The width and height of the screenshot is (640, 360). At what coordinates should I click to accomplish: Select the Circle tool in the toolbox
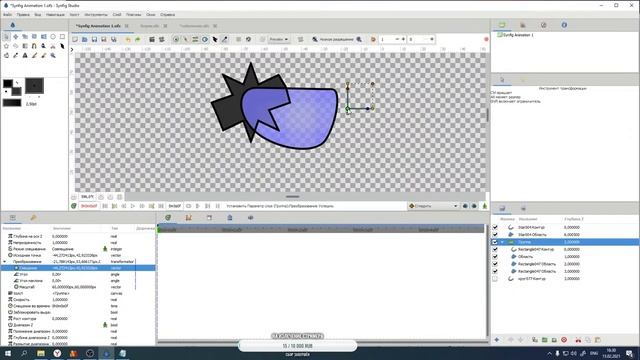coord(53,37)
